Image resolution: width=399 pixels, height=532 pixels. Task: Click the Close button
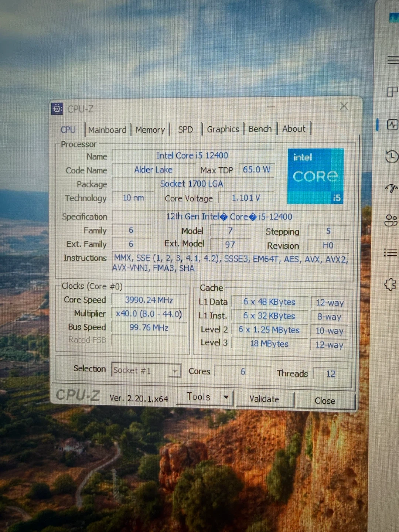(325, 401)
